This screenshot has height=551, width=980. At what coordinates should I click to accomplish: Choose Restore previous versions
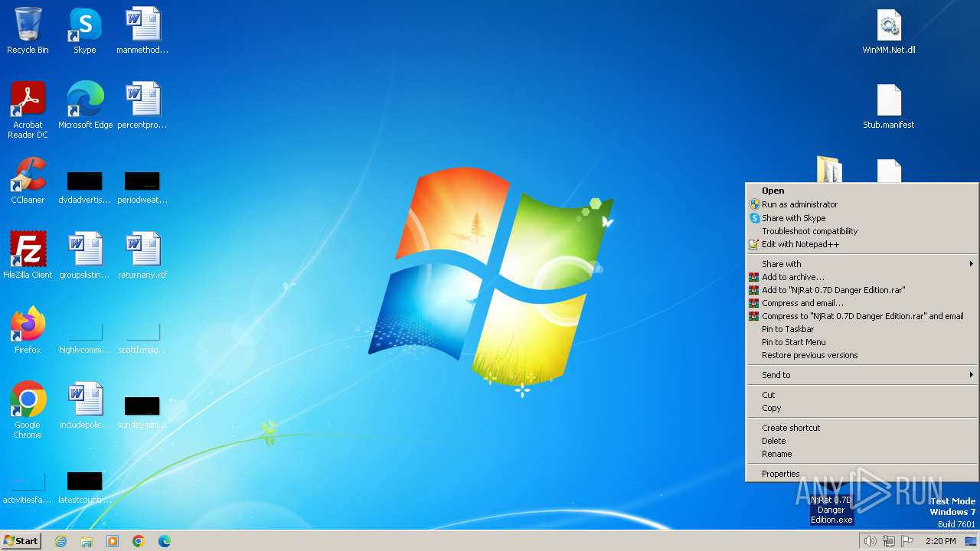[x=861, y=355]
